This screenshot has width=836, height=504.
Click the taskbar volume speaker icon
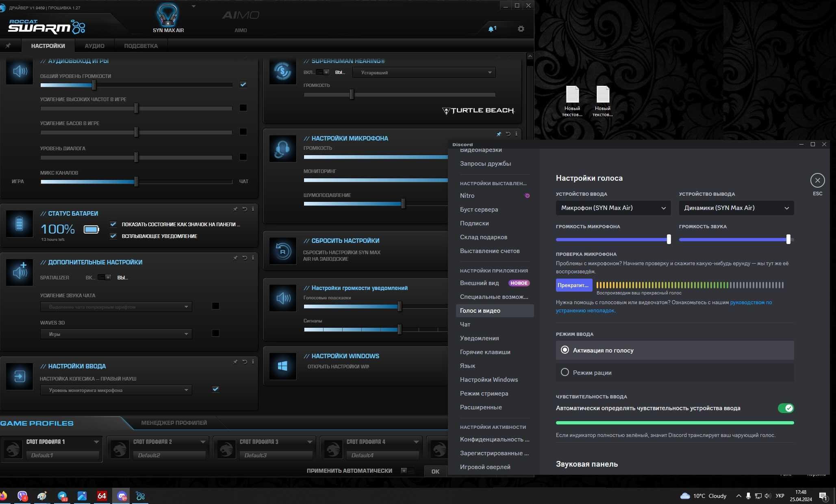[x=767, y=496]
